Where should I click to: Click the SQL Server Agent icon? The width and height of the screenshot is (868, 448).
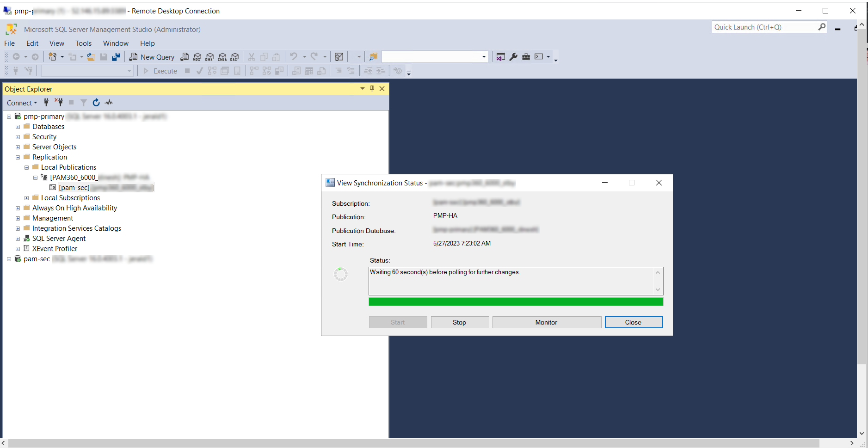27,239
